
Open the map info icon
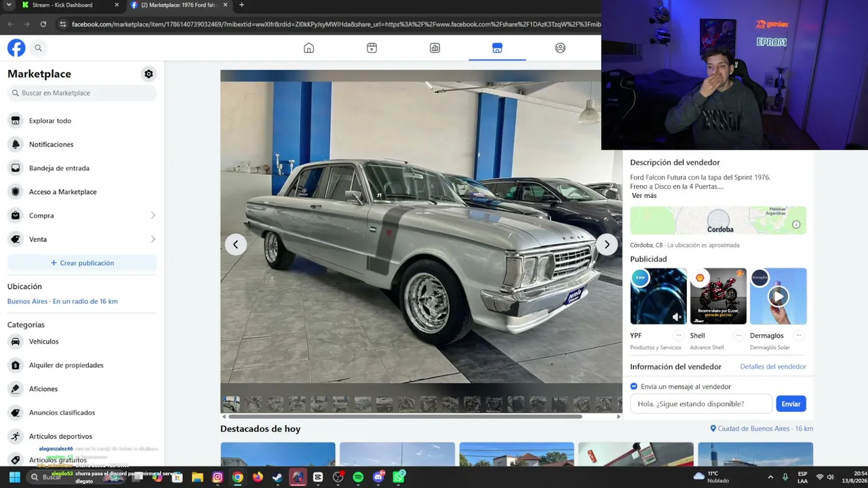[x=796, y=224]
